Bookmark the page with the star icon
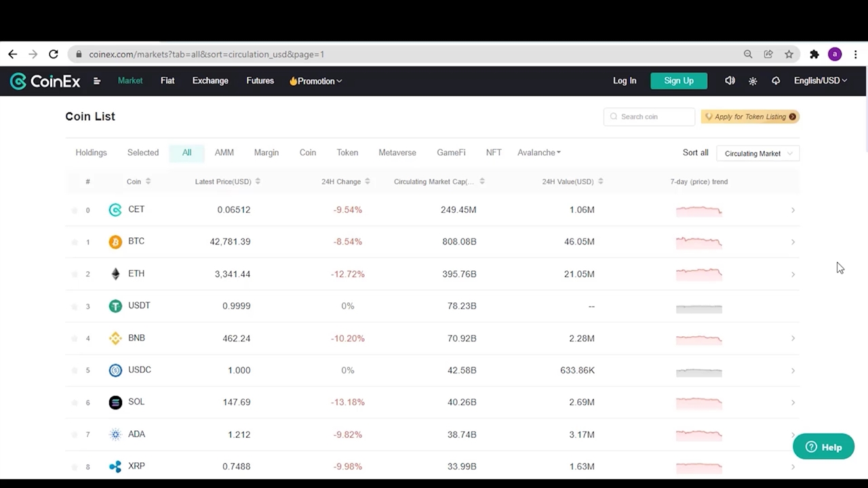Screen dimensions: 868x488 click(x=789, y=54)
